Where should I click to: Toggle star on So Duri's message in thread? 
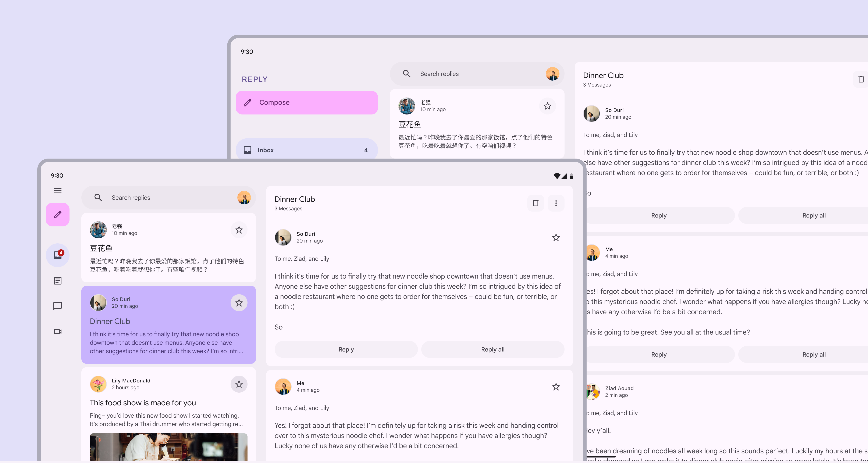pos(556,238)
